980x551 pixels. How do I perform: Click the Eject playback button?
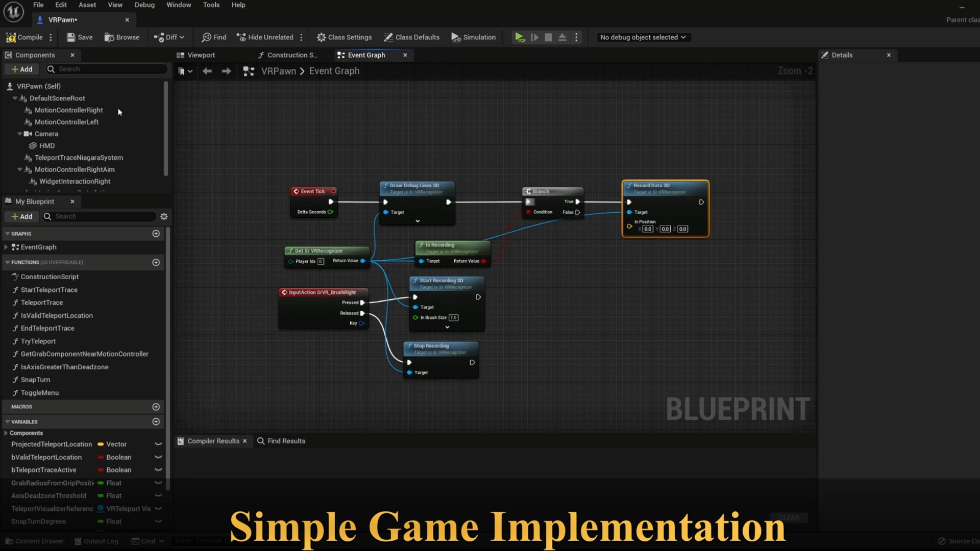click(x=562, y=37)
